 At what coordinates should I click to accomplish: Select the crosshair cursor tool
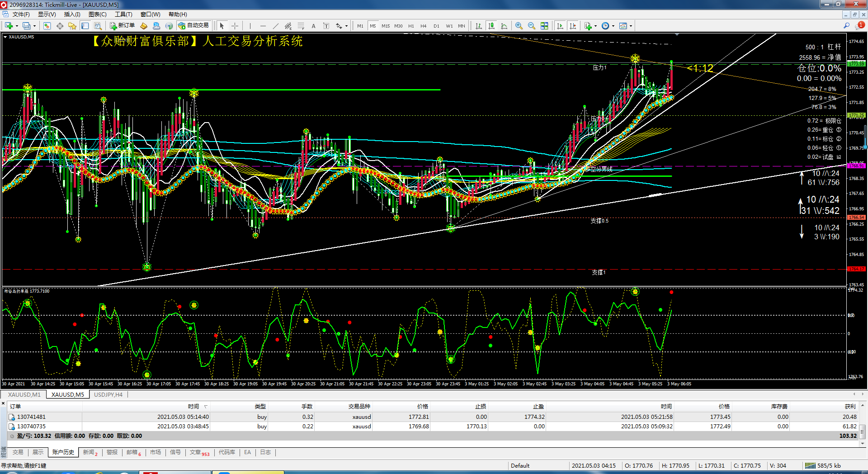(235, 26)
